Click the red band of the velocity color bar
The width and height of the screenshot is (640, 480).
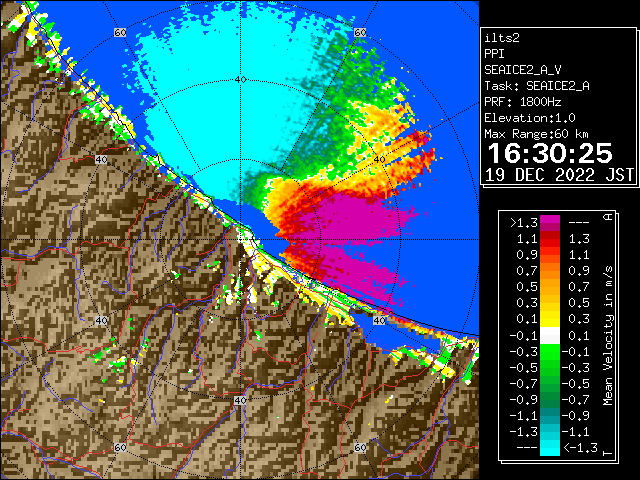[550, 239]
